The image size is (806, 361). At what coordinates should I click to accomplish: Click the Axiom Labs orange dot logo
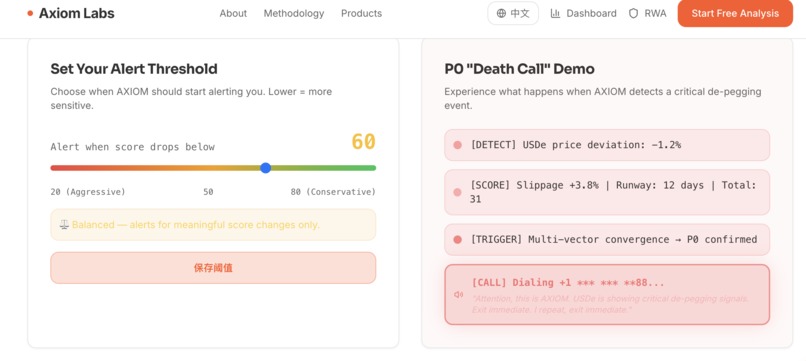pyautogui.click(x=30, y=13)
